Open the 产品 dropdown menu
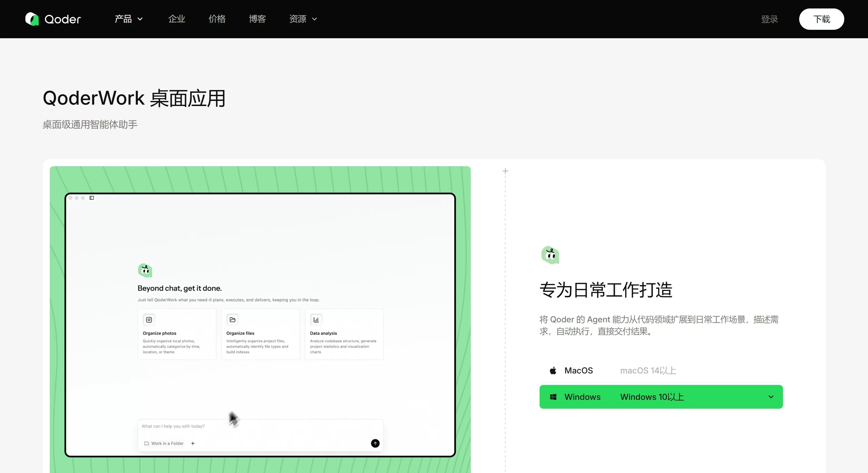 [128, 19]
